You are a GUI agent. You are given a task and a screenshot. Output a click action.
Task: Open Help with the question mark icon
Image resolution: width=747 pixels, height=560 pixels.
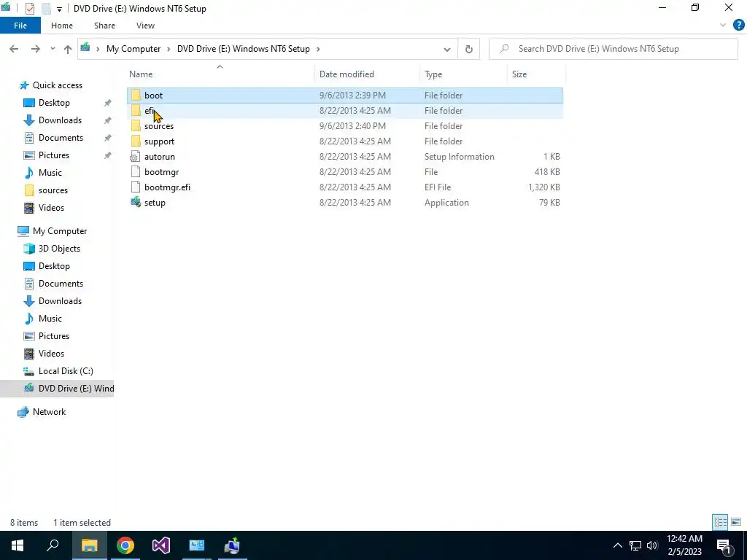tap(738, 26)
